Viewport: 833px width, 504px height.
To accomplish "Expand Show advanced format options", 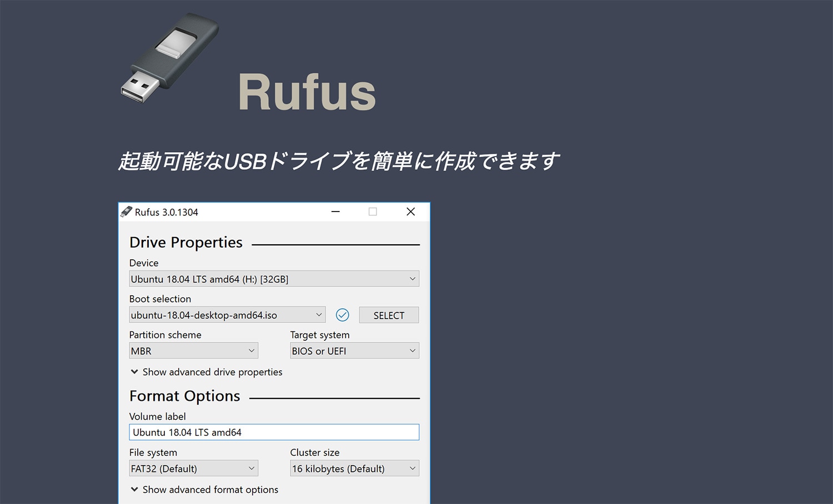I will pyautogui.click(x=204, y=490).
